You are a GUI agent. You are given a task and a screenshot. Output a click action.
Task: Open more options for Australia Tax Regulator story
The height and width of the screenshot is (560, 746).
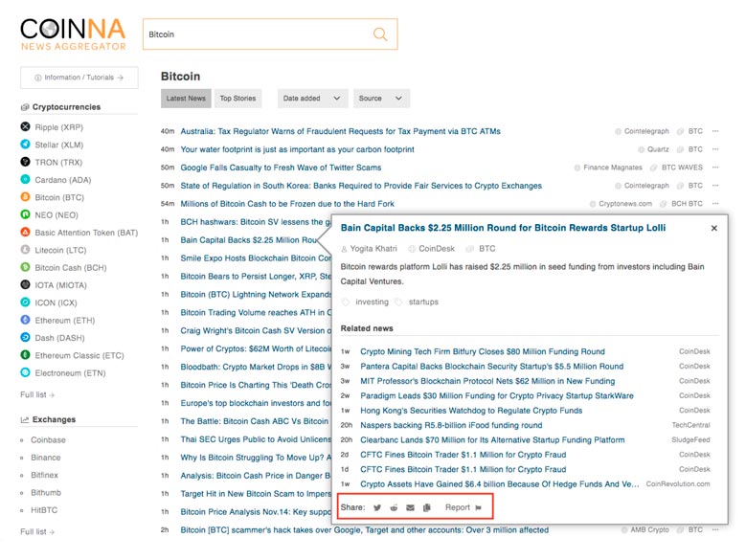point(715,131)
